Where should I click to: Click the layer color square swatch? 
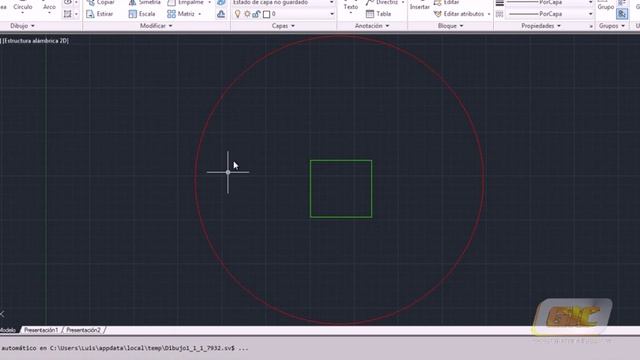(x=267, y=14)
